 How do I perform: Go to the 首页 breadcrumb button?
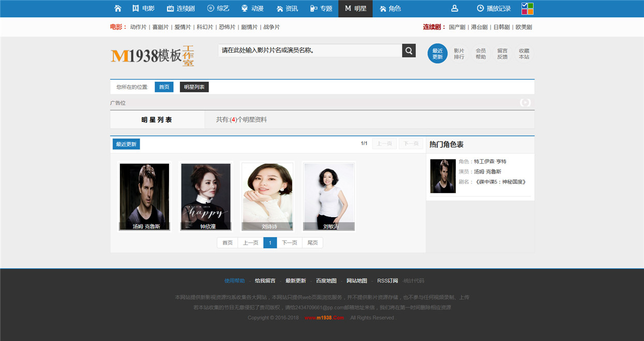[164, 87]
